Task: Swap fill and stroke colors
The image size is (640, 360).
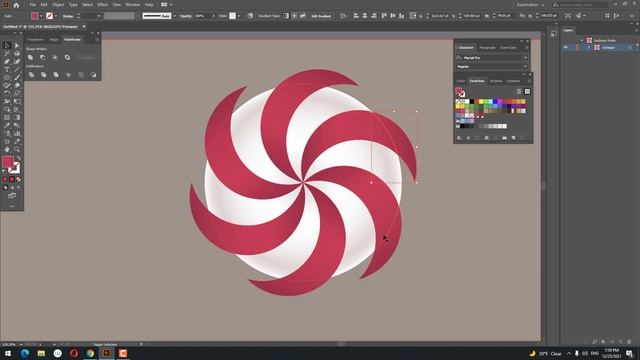Action: [x=18, y=158]
